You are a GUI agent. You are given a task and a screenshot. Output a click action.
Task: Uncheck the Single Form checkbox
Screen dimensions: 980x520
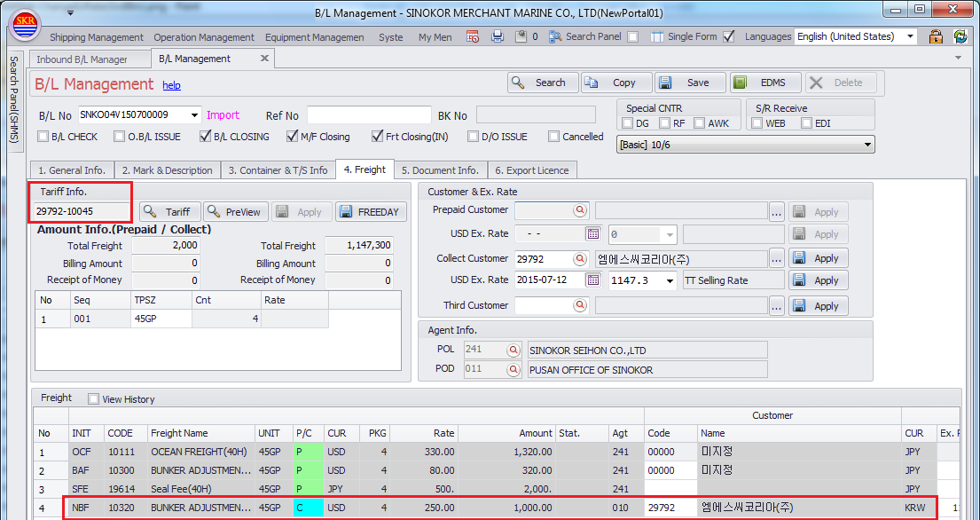(x=729, y=36)
